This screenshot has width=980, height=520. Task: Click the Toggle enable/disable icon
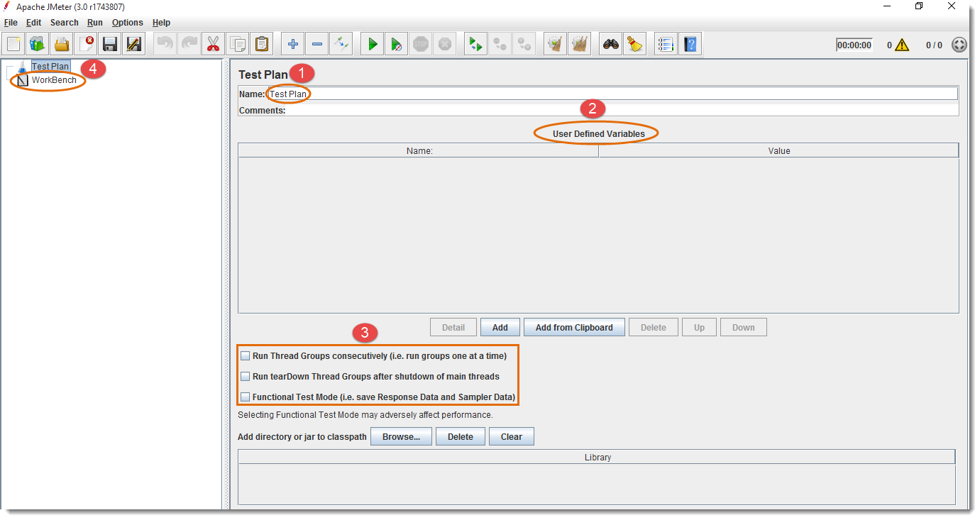(x=341, y=44)
